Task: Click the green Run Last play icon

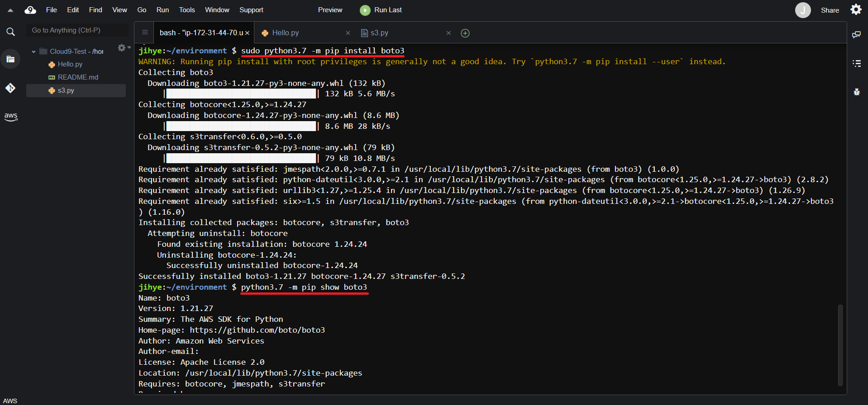Action: [365, 10]
